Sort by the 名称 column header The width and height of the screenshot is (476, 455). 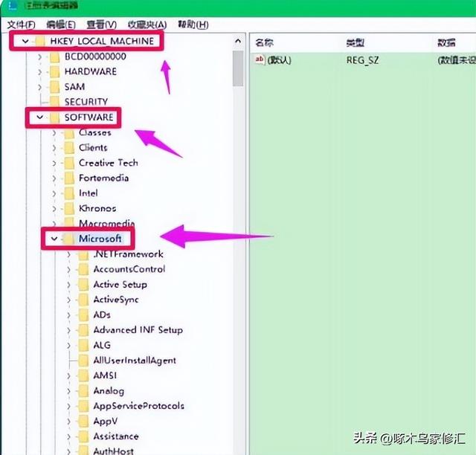265,43
